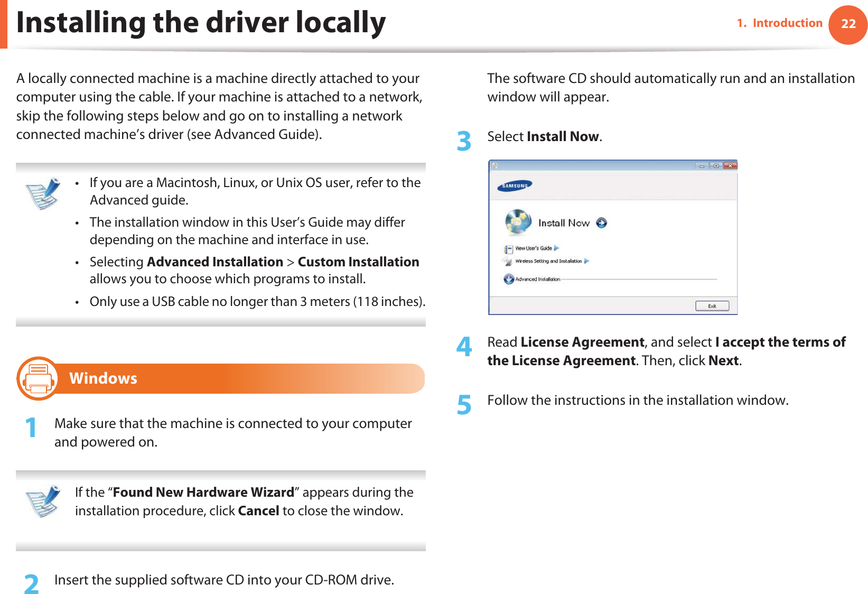Click the Advanced Installation label
This screenshot has width=868, height=594.
(538, 279)
